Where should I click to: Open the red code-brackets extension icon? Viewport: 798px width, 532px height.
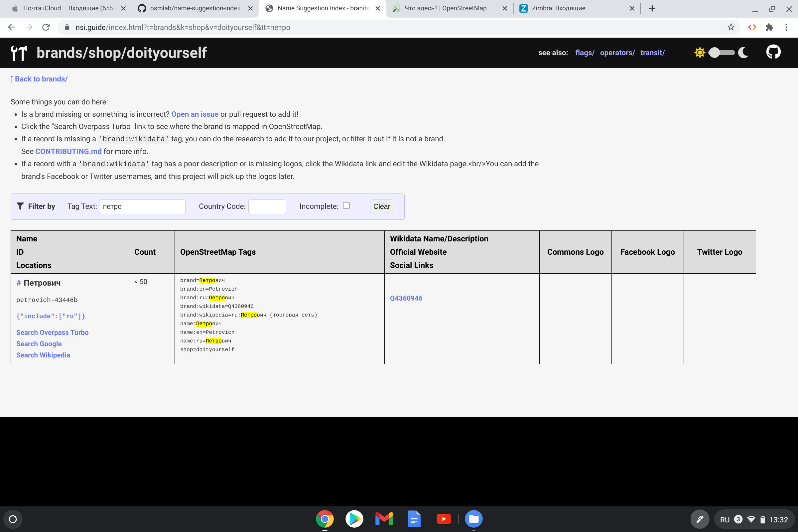[x=752, y=27]
